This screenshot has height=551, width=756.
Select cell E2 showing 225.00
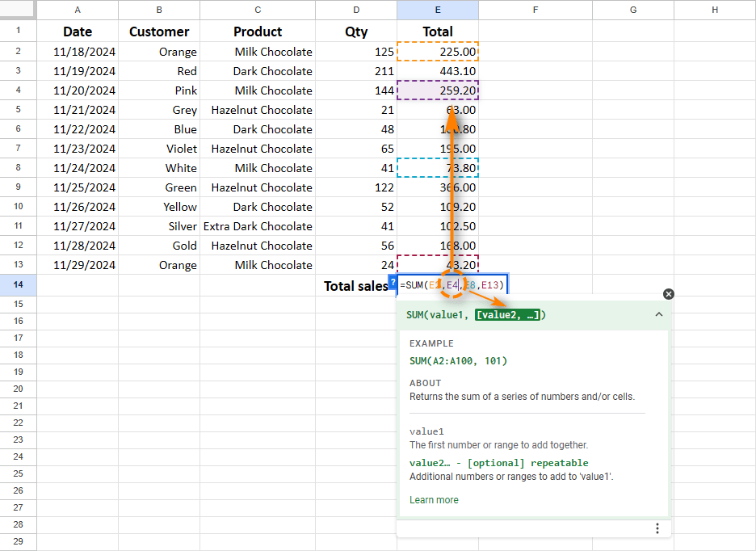tap(438, 51)
